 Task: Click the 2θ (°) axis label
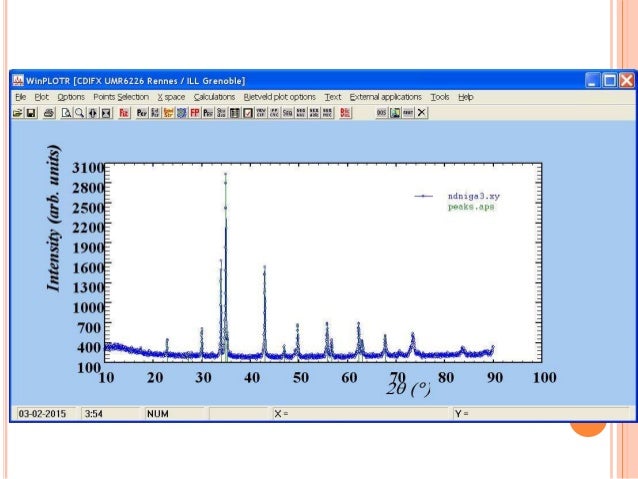408,389
